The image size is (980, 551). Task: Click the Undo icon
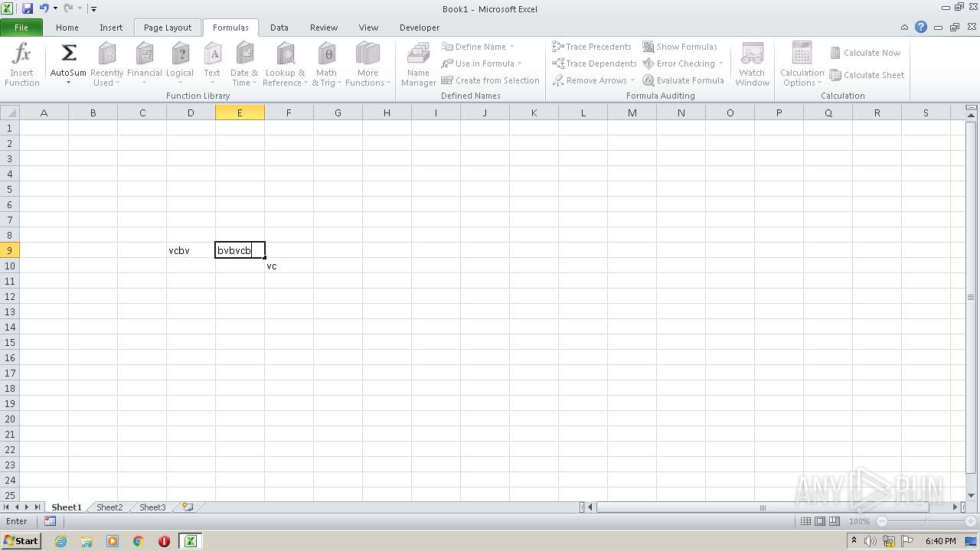click(x=44, y=8)
